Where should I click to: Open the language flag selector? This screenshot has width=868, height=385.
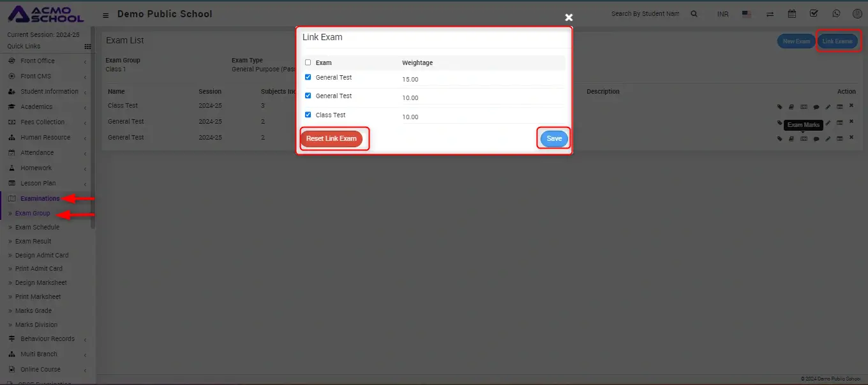(746, 13)
